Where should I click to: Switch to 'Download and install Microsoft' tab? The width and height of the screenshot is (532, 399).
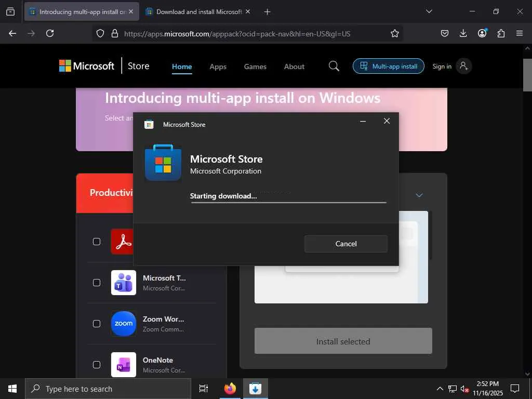pos(198,11)
